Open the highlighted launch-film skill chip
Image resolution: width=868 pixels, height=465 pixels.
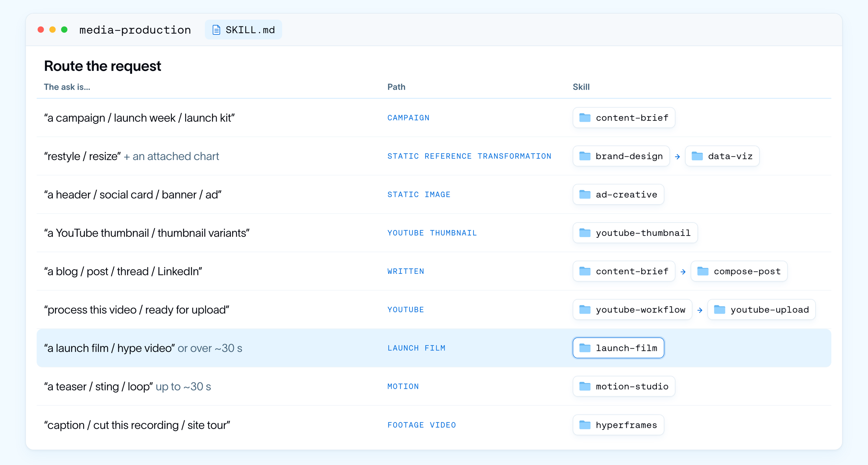(x=618, y=348)
